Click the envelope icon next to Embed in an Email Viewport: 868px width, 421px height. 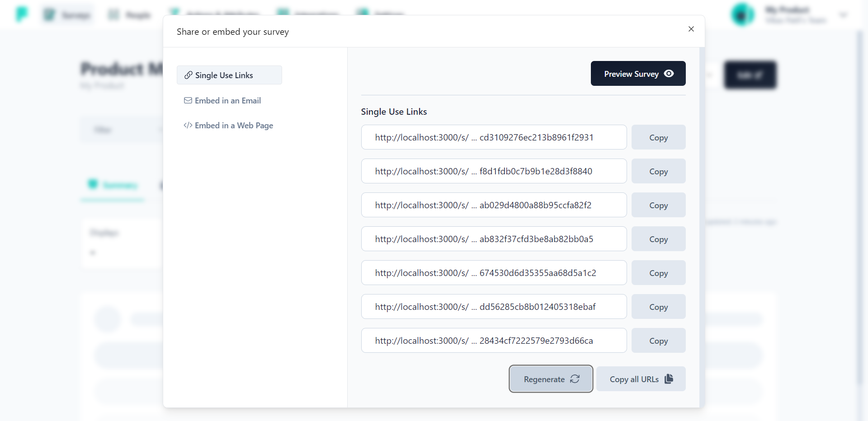pos(188,100)
